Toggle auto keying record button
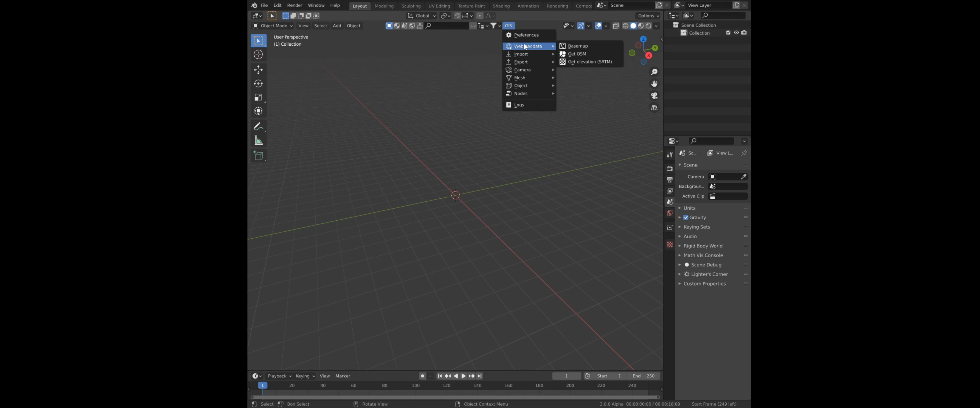980x408 pixels. coord(422,376)
